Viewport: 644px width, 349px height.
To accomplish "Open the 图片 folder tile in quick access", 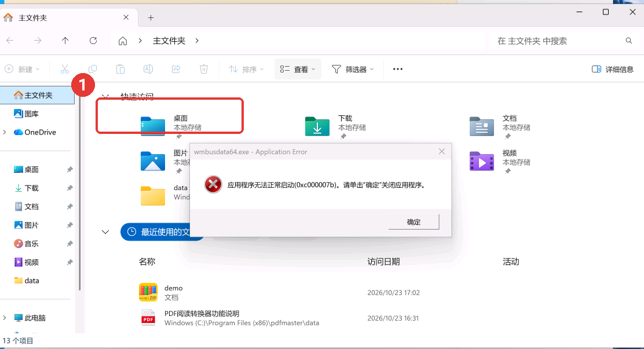I will (164, 161).
